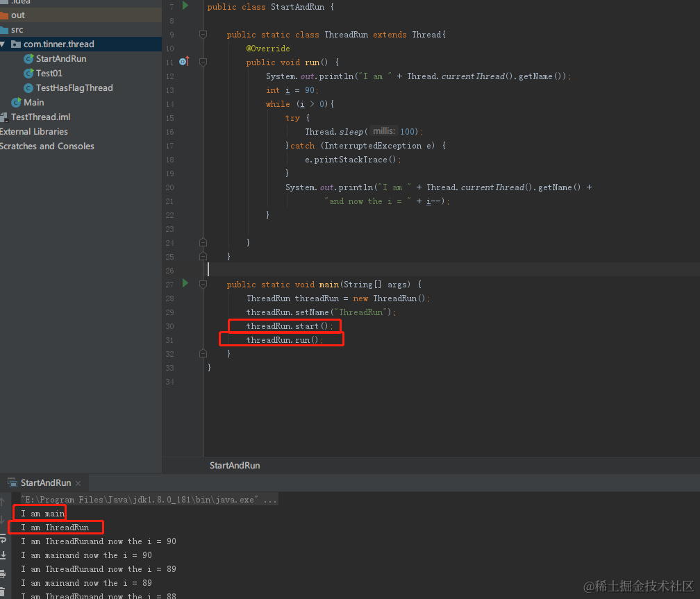Collapse the run() method fold at line 11
This screenshot has height=599, width=700.
[203, 62]
